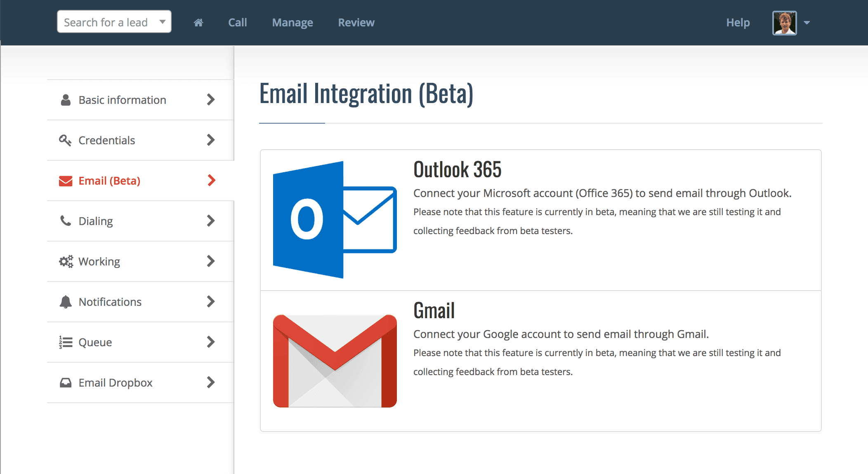868x474 pixels.
Task: Click the red Email (Beta) chevron
Action: (x=211, y=180)
